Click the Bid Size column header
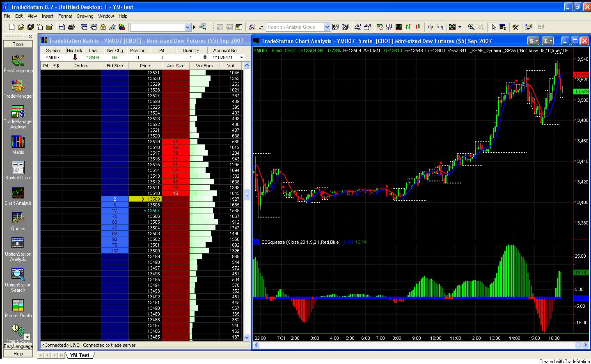591x364 pixels. pos(115,66)
